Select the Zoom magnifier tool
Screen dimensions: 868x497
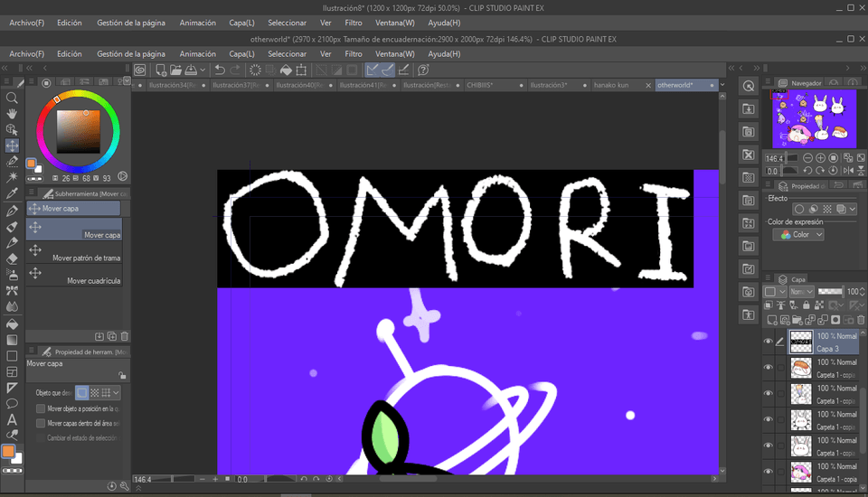12,98
